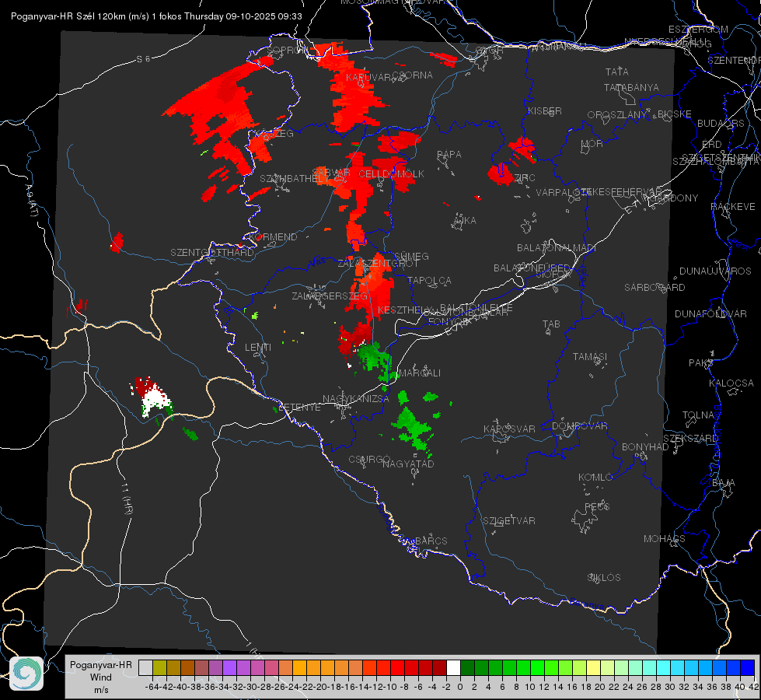Click the TATABANYA city label
The width and height of the screenshot is (761, 700).
(631, 87)
